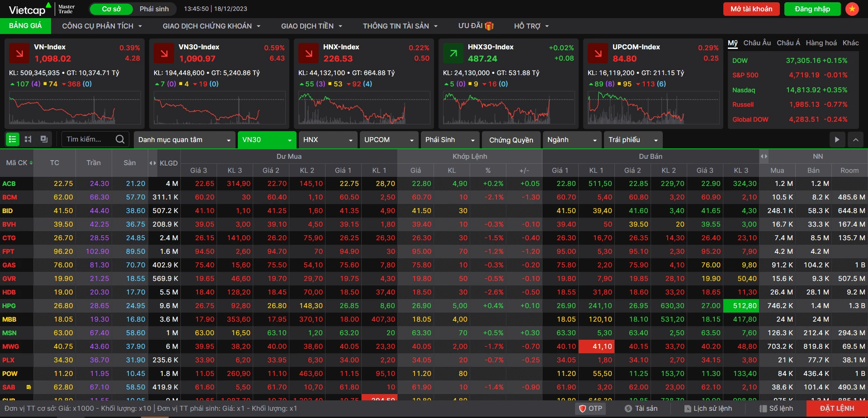Collapse the index panel with chevron up
The image size is (868, 418).
coord(855,140)
